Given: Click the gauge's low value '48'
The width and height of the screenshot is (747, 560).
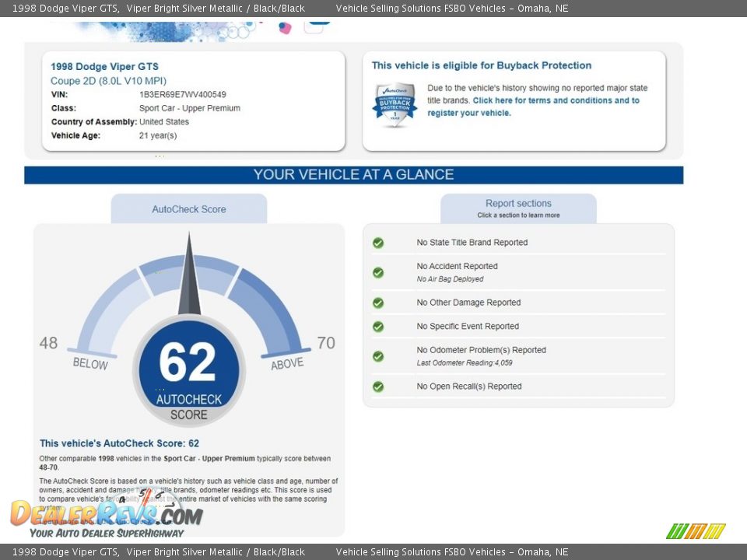Looking at the screenshot, I should 48,343.
